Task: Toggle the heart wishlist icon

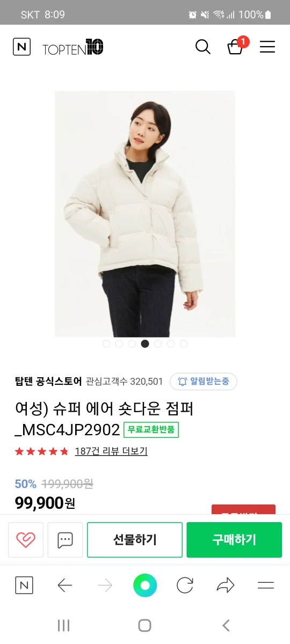Action: pos(25,540)
